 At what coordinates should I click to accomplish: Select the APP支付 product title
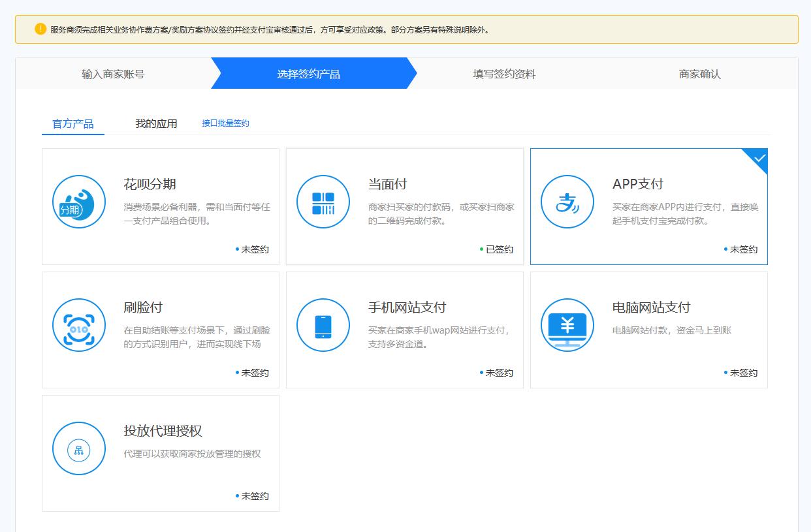click(638, 184)
